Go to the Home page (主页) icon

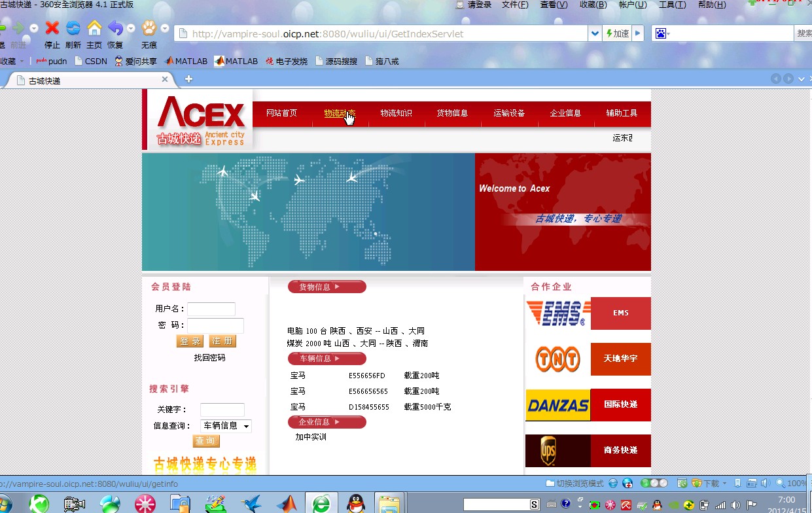(95, 28)
